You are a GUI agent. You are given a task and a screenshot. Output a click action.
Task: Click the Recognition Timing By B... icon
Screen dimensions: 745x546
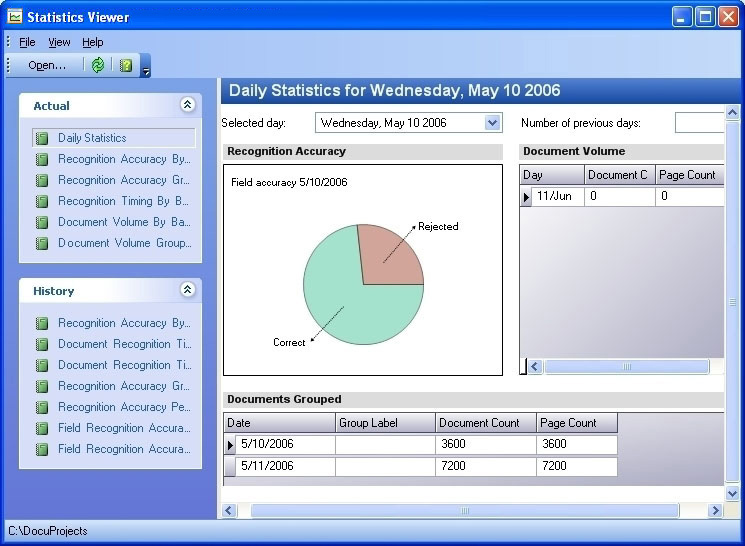[x=42, y=201]
